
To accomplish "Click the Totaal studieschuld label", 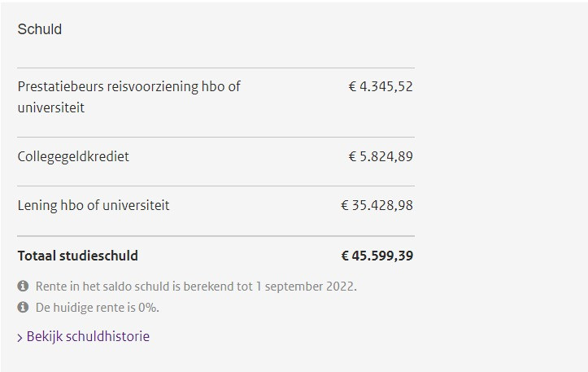I will tap(77, 256).
